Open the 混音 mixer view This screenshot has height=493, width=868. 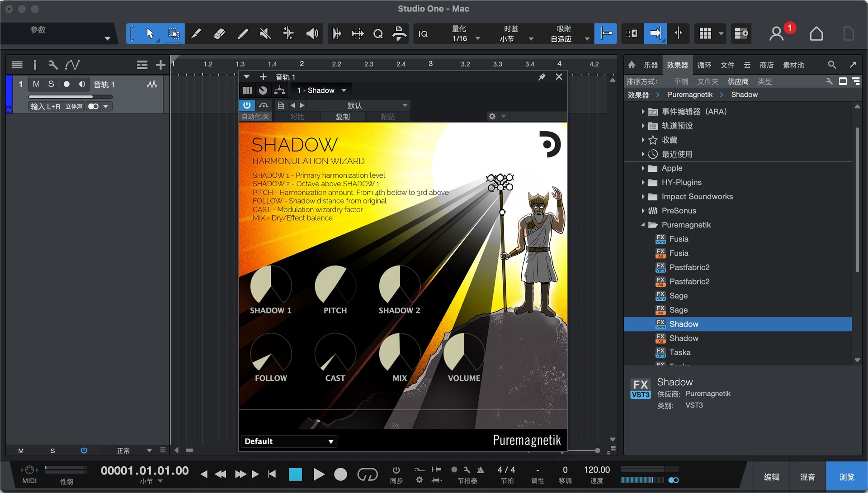807,477
